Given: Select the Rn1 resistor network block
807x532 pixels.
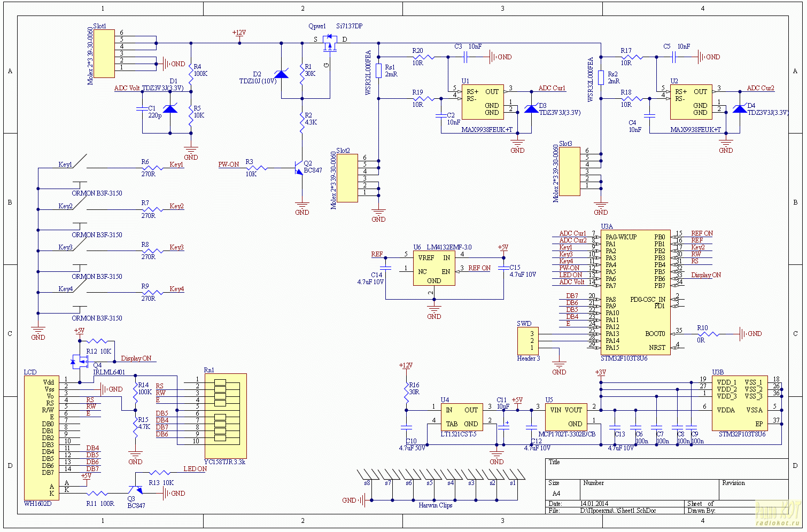Looking at the screenshot, I should pyautogui.click(x=225, y=416).
